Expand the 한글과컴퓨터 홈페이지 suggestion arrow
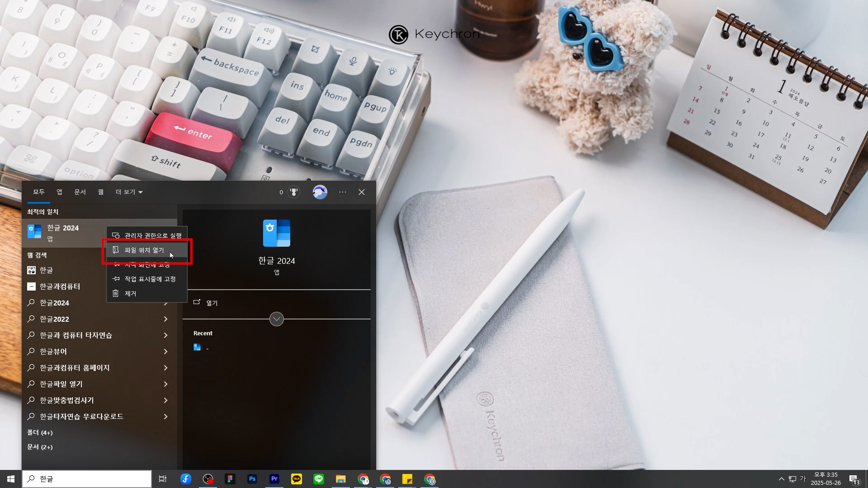 pyautogui.click(x=165, y=368)
